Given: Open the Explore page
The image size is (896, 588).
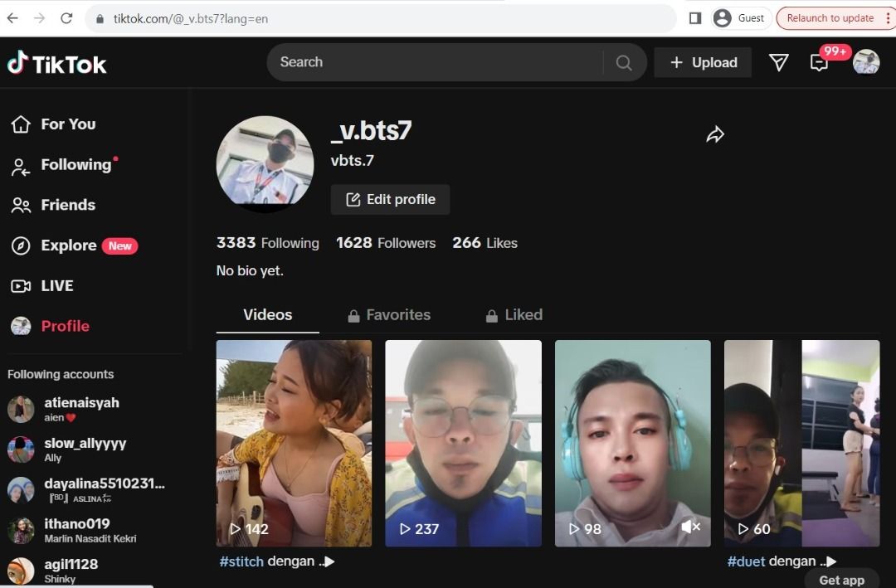Looking at the screenshot, I should point(68,245).
